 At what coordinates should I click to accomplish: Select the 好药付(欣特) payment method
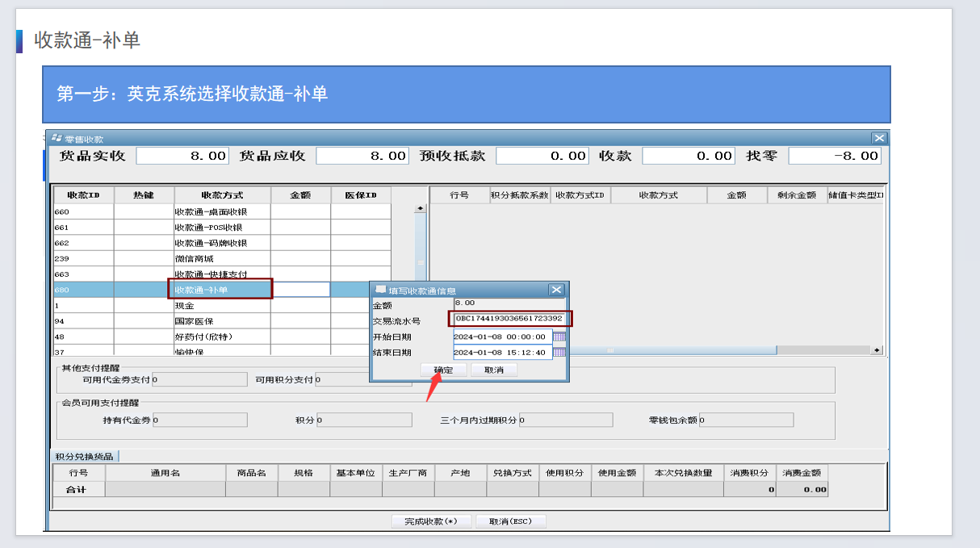[222, 337]
